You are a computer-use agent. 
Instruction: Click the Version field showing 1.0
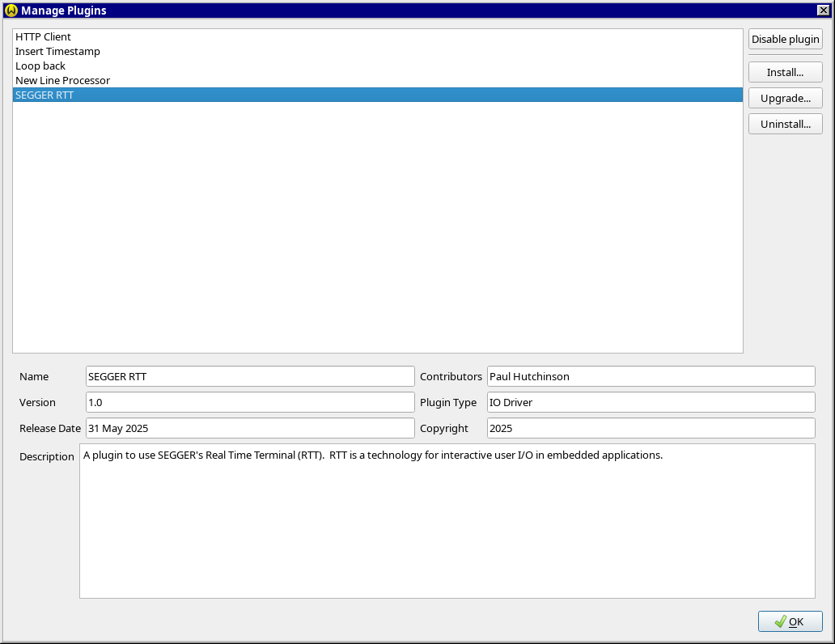pyautogui.click(x=250, y=403)
